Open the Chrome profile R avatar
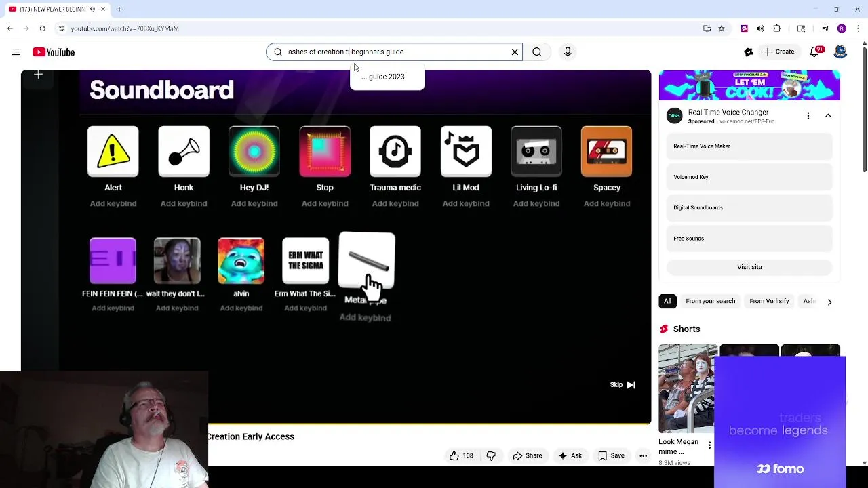 point(842,28)
